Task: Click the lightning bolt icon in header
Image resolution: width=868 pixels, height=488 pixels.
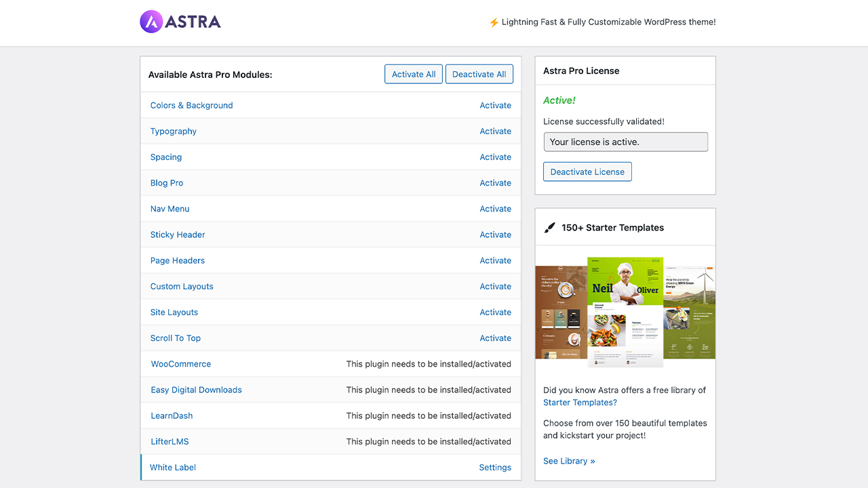Action: (494, 22)
